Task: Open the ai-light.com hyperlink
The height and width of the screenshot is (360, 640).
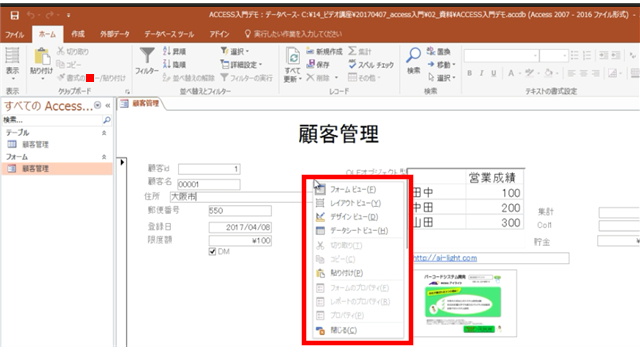Action: click(x=445, y=258)
